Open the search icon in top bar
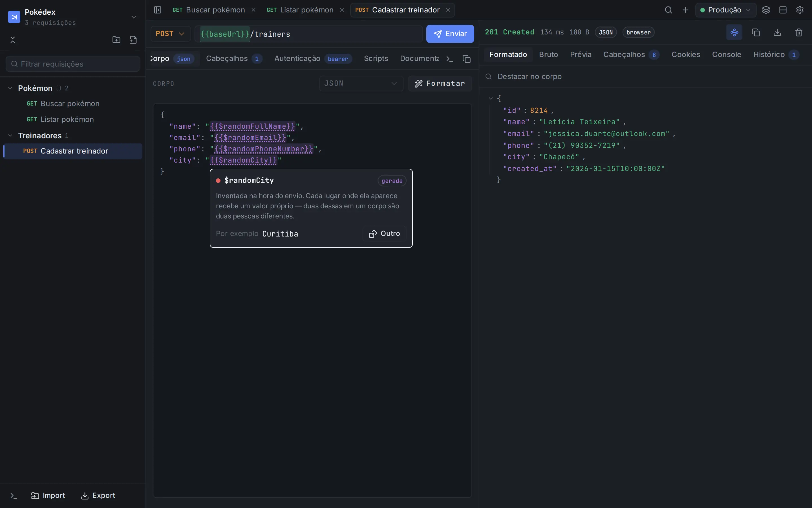The height and width of the screenshot is (508, 812). 668,10
